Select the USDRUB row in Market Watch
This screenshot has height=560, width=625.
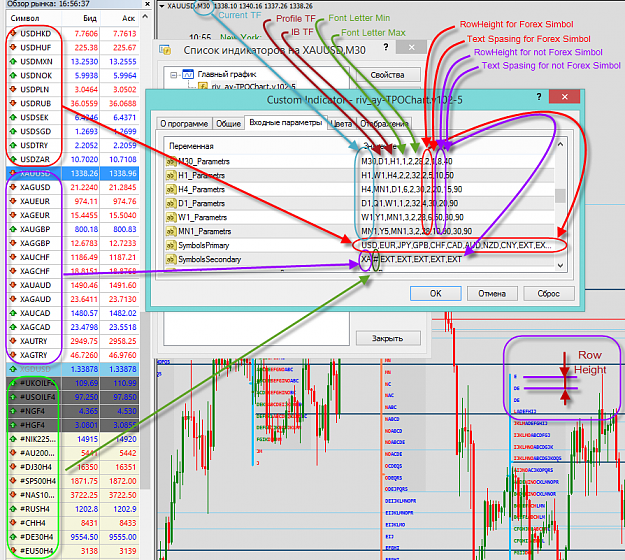[x=73, y=103]
